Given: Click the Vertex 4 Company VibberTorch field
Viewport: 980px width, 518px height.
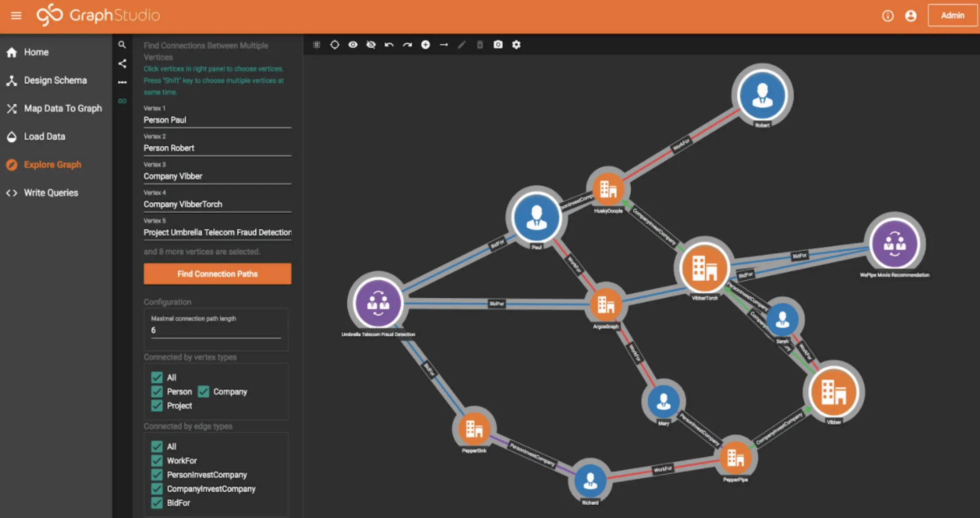Looking at the screenshot, I should [217, 204].
